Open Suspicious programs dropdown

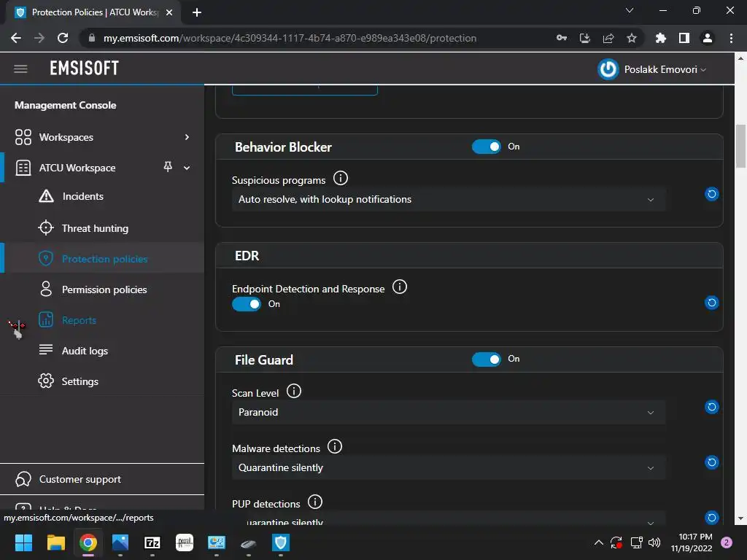(x=448, y=199)
